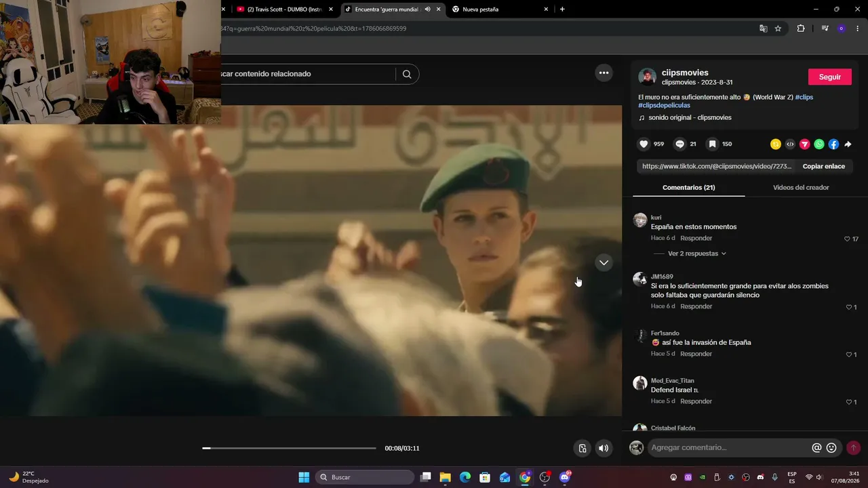Open Microsoft Edge from the taskbar
Image resolution: width=868 pixels, height=488 pixels.
(x=465, y=477)
